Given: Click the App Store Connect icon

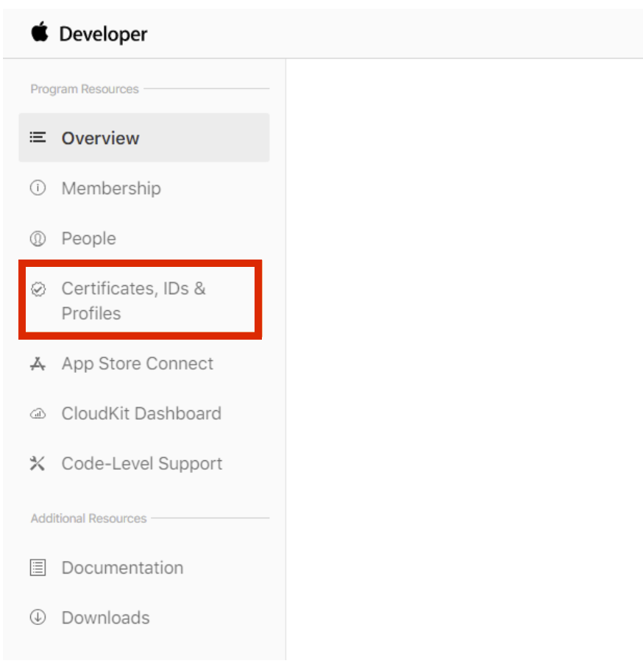Looking at the screenshot, I should click(x=38, y=364).
